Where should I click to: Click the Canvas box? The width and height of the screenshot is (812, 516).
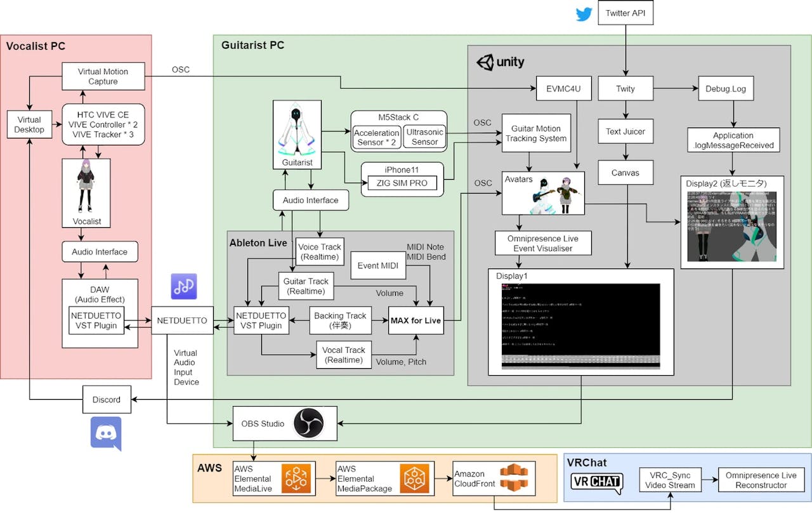[x=625, y=173]
